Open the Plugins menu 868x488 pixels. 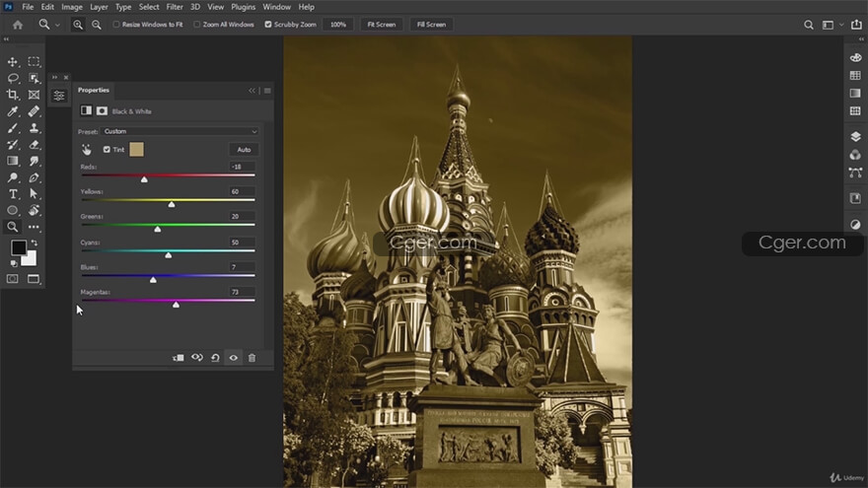pyautogui.click(x=243, y=7)
